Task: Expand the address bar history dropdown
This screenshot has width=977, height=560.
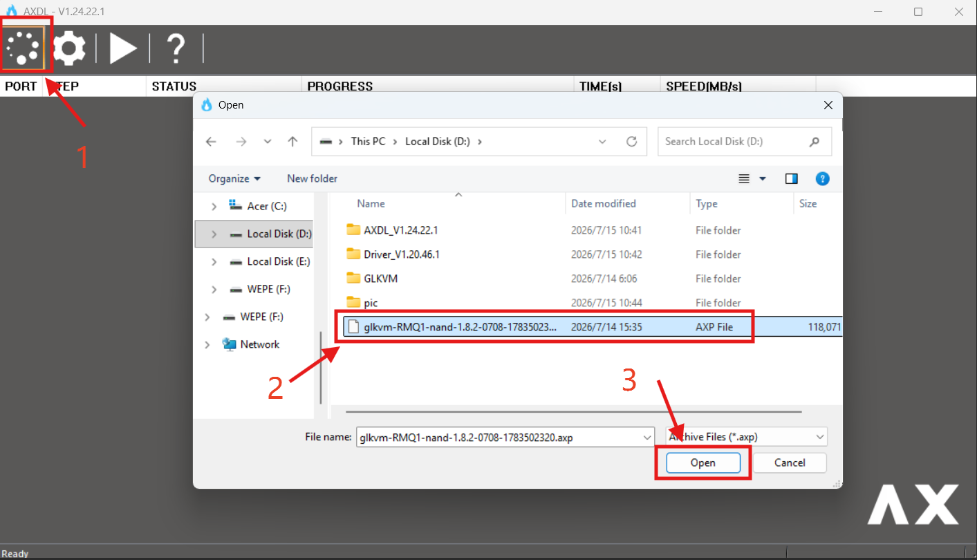Action: coord(602,141)
